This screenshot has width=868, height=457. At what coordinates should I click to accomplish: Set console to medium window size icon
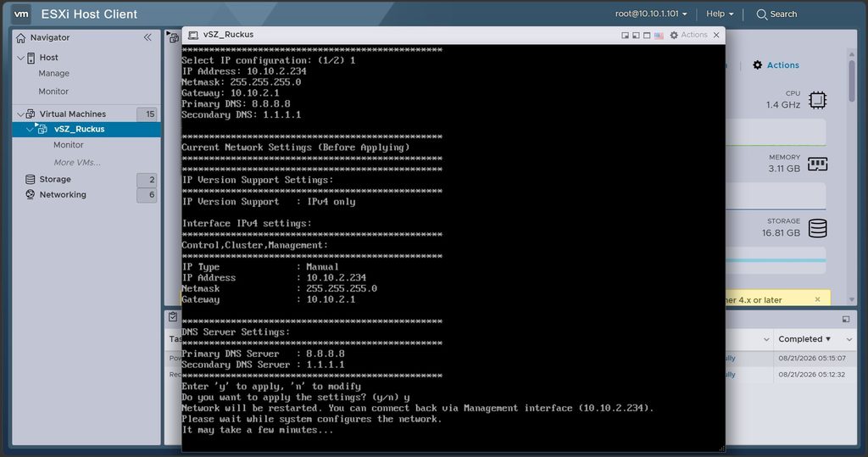point(636,35)
